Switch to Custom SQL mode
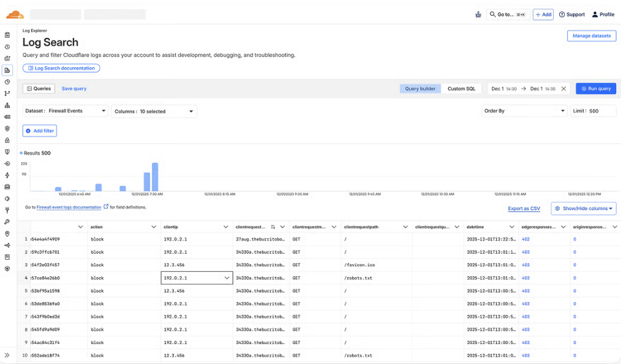621x364 pixels. click(461, 89)
